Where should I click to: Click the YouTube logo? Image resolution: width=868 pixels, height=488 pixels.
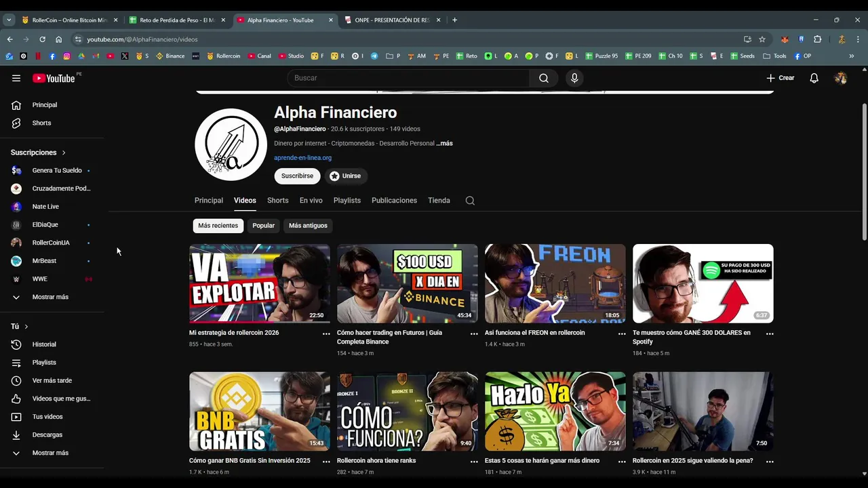(54, 78)
